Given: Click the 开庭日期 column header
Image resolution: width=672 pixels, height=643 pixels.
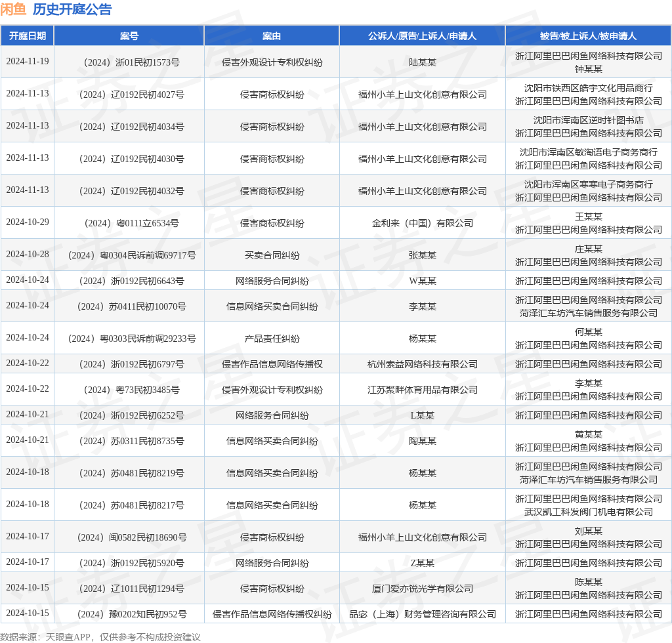Looking at the screenshot, I should point(28,36).
